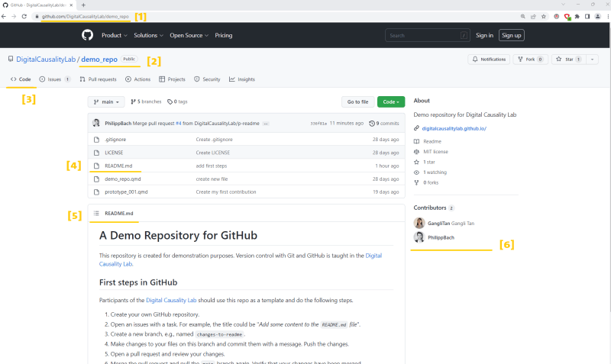The width and height of the screenshot is (611, 364).
Task: Switch to the Pull requests tab
Action: [x=98, y=79]
